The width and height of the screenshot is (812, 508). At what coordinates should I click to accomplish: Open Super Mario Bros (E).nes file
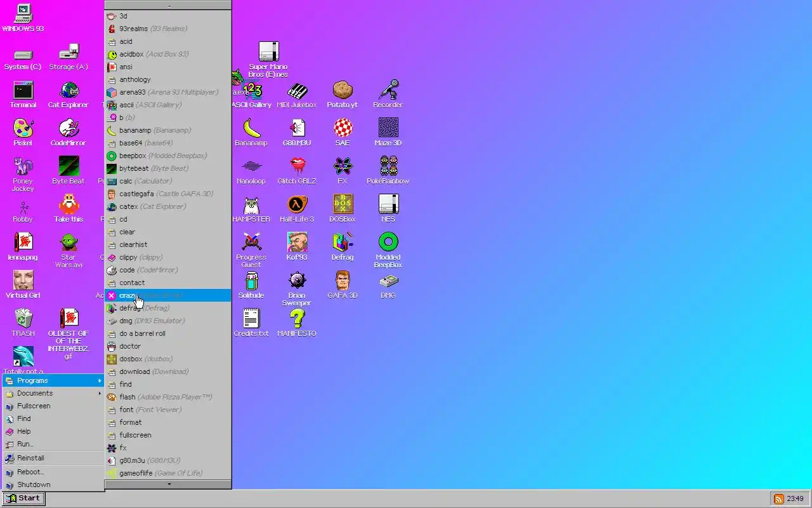268,60
